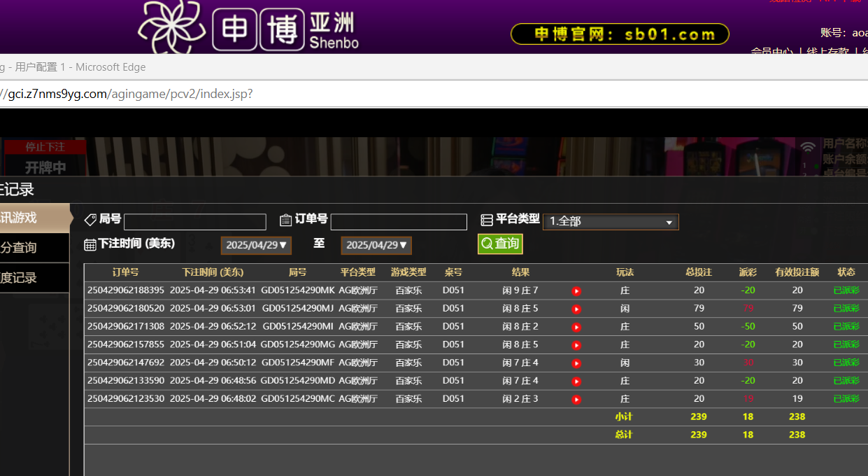
Task: Open the video replay for round GD051254290MI
Action: (x=576, y=327)
